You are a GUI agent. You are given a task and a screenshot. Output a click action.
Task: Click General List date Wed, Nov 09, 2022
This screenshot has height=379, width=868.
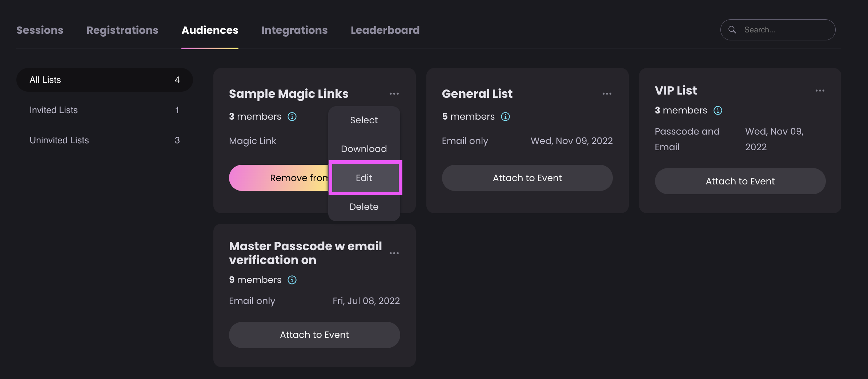[x=572, y=141]
